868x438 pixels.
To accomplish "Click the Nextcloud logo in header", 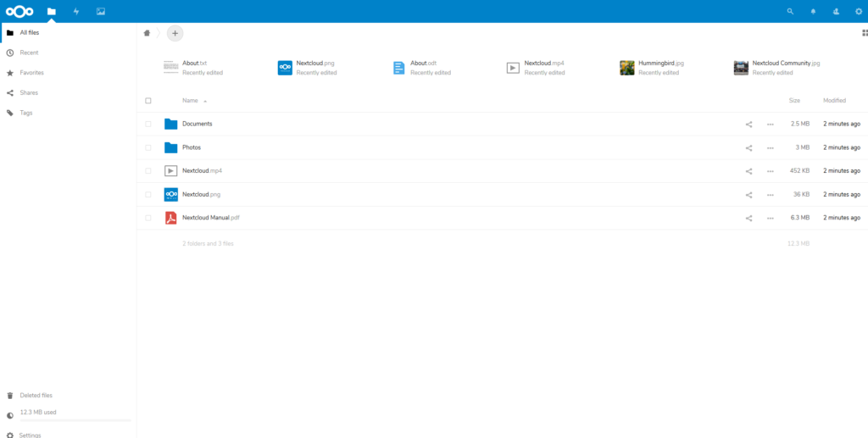I will point(19,11).
